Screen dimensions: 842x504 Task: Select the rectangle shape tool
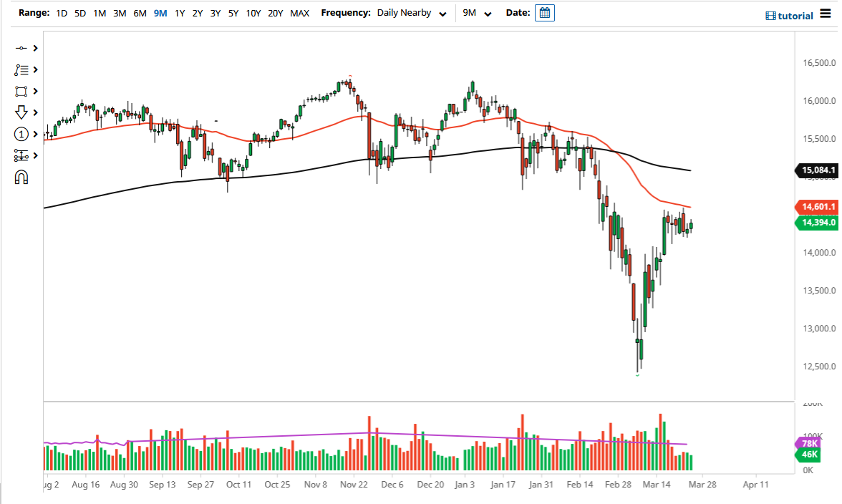point(21,91)
